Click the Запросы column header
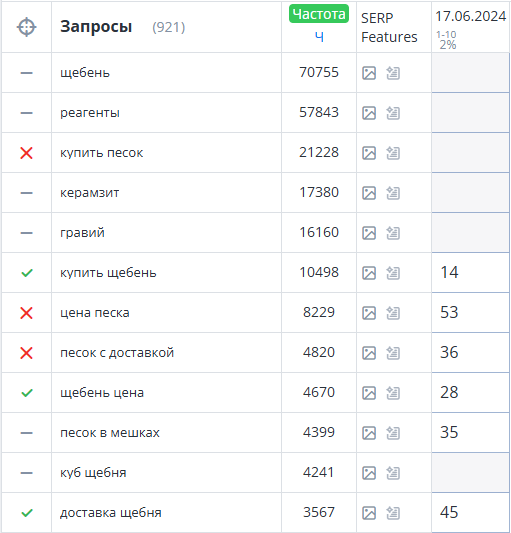Viewport: 511px width, 533px height. point(96,27)
